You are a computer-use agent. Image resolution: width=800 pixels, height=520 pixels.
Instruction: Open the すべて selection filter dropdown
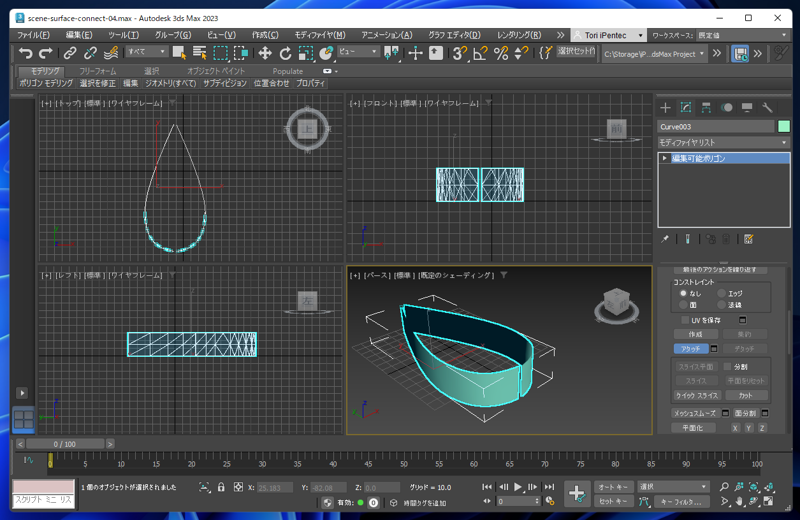146,52
